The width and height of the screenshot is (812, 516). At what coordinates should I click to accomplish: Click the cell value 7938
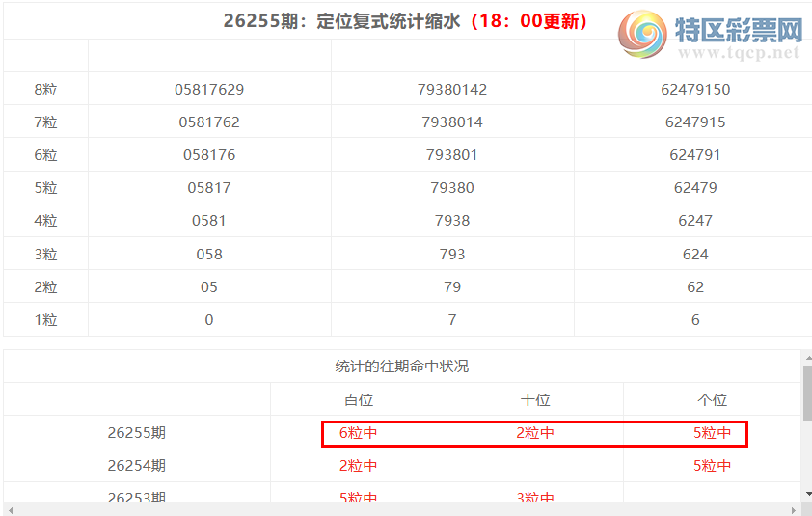point(452,221)
